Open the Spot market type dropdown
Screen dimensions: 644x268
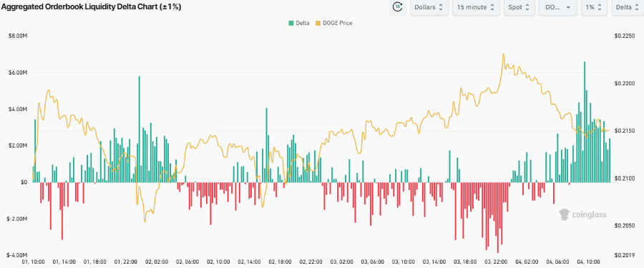[x=519, y=7]
